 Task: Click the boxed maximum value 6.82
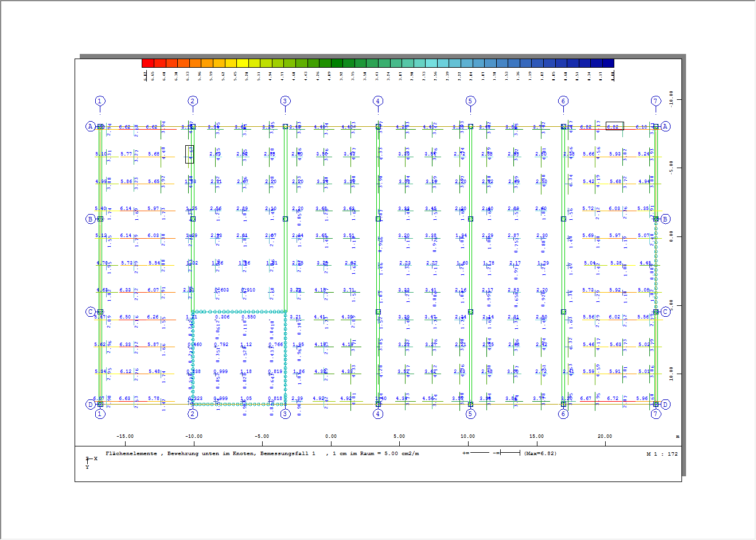coord(614,126)
